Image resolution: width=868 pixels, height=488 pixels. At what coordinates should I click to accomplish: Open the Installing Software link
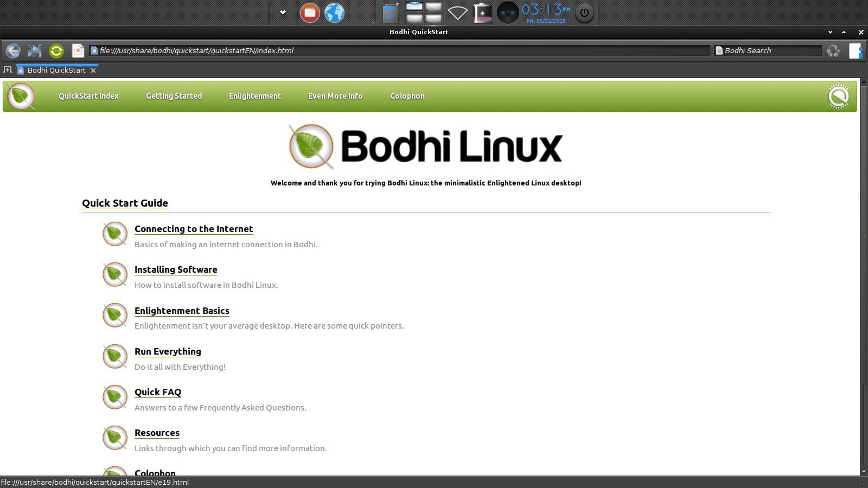(176, 269)
